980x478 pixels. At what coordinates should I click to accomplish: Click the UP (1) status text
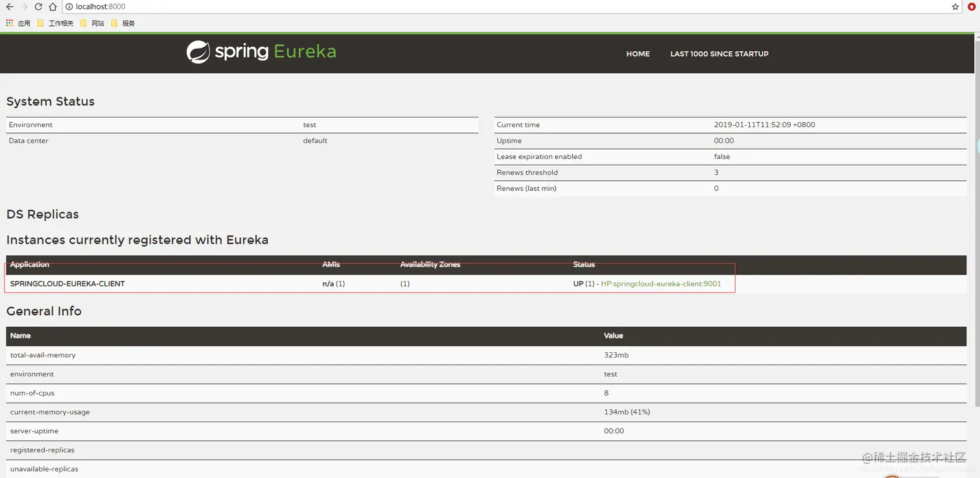click(583, 283)
